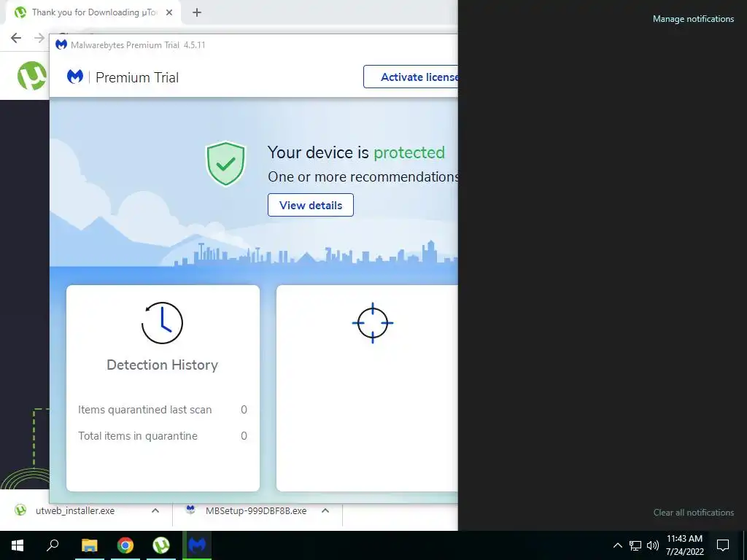Open the Windows Start menu
This screenshot has height=560, width=747.
[18, 545]
